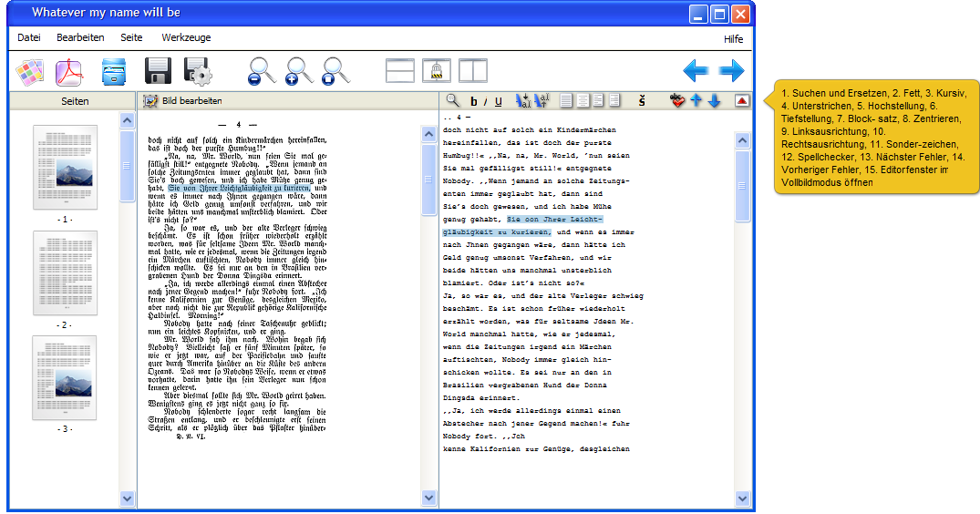This screenshot has width=980, height=514.
Task: Click the text editor scrollbar thumb
Action: 742,186
